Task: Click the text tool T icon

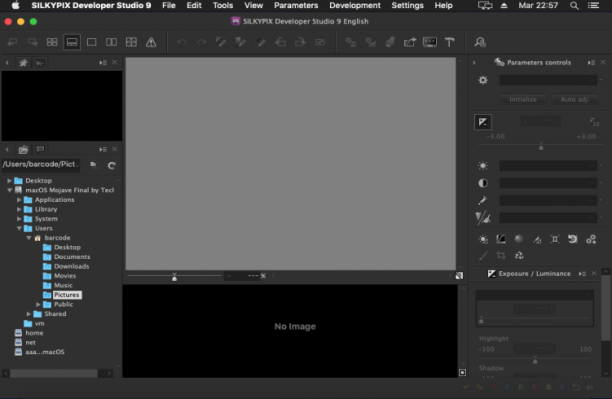Action: 450,42
